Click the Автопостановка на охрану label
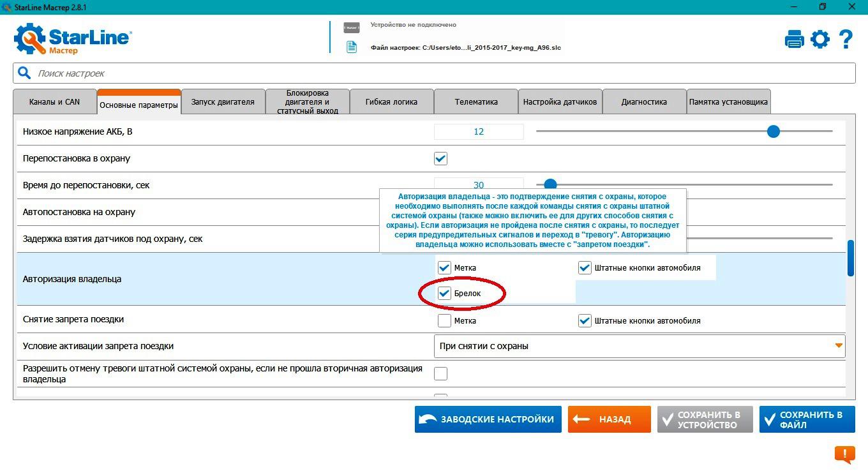Viewport: 868px width, 471px height. pos(79,212)
